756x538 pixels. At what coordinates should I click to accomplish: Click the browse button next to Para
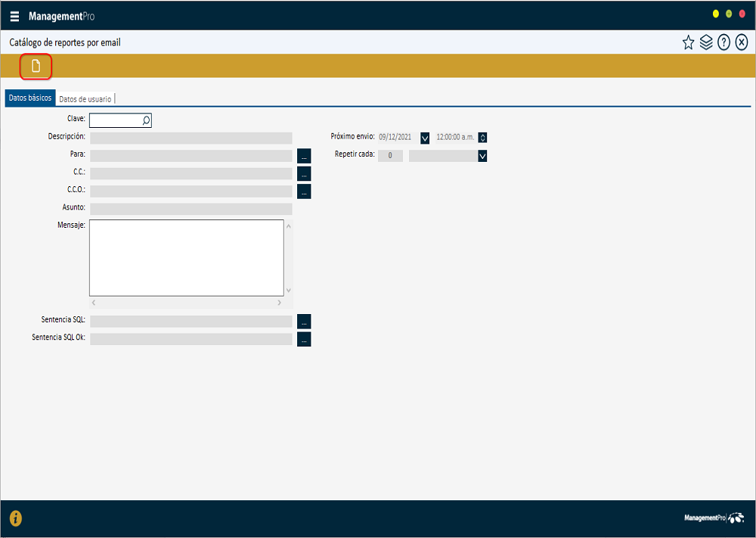pos(304,156)
